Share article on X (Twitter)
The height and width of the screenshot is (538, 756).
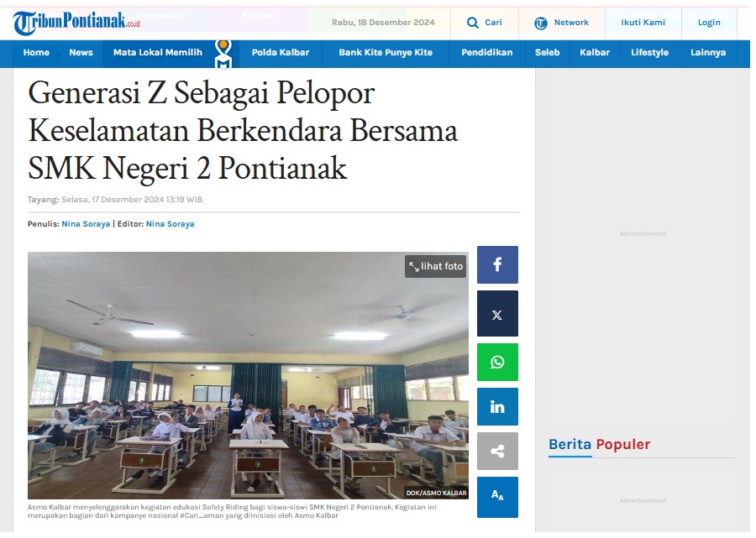tap(497, 314)
